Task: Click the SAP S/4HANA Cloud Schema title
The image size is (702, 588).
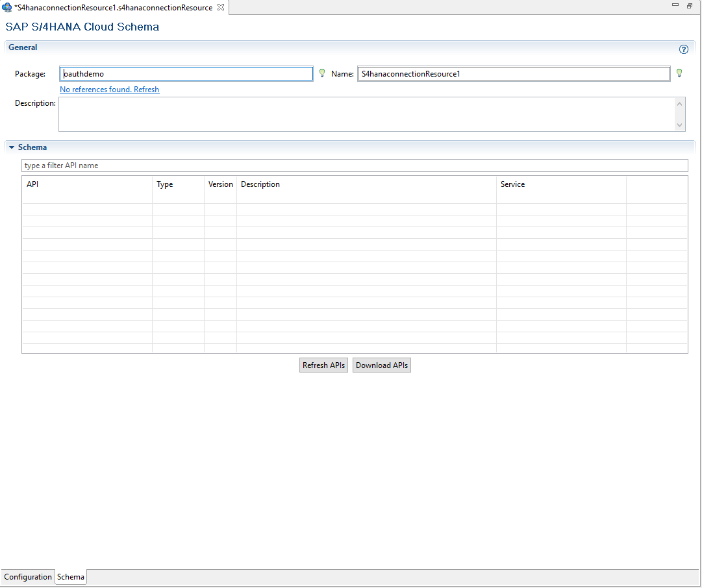Action: point(82,27)
